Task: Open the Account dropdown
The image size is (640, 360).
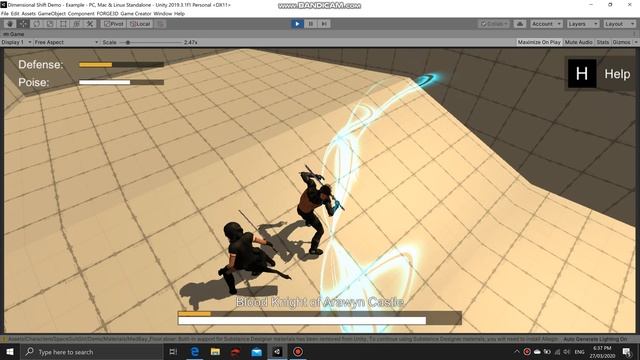Action: tap(546, 24)
